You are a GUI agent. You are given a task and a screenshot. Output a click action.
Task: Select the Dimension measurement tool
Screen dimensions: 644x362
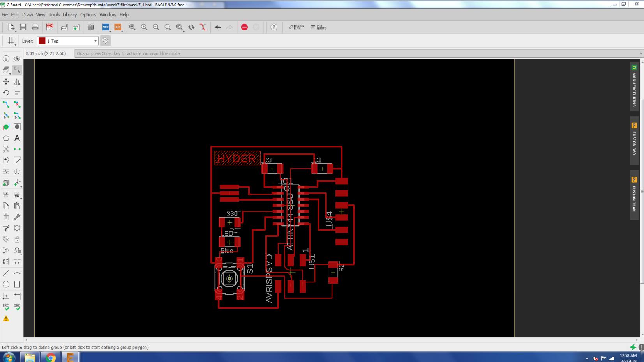[x=17, y=296]
